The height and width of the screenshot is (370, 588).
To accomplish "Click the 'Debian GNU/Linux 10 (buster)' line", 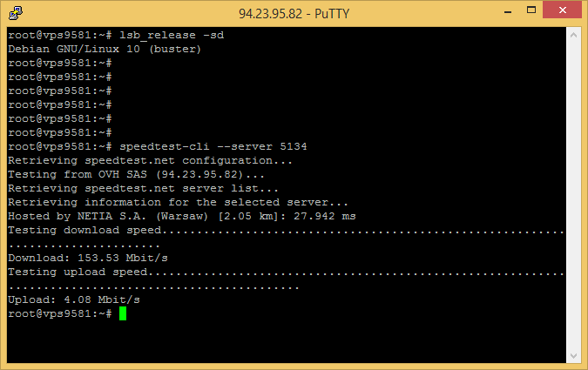I will tap(105, 49).
